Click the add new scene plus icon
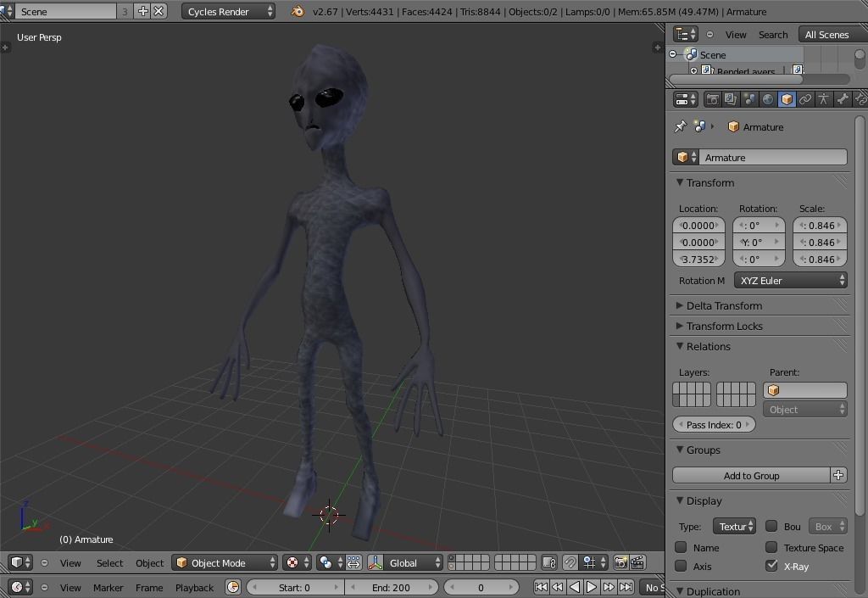 142,11
